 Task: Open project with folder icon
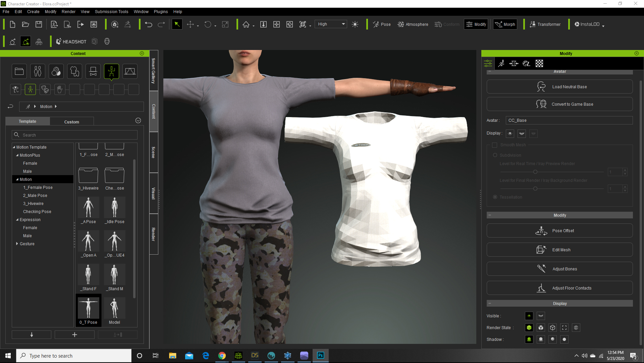[25, 24]
